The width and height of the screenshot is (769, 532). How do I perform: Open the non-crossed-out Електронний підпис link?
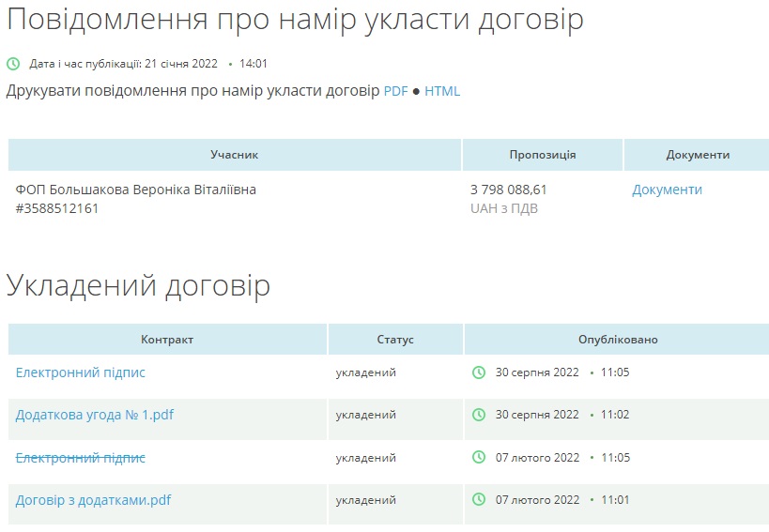click(x=81, y=372)
